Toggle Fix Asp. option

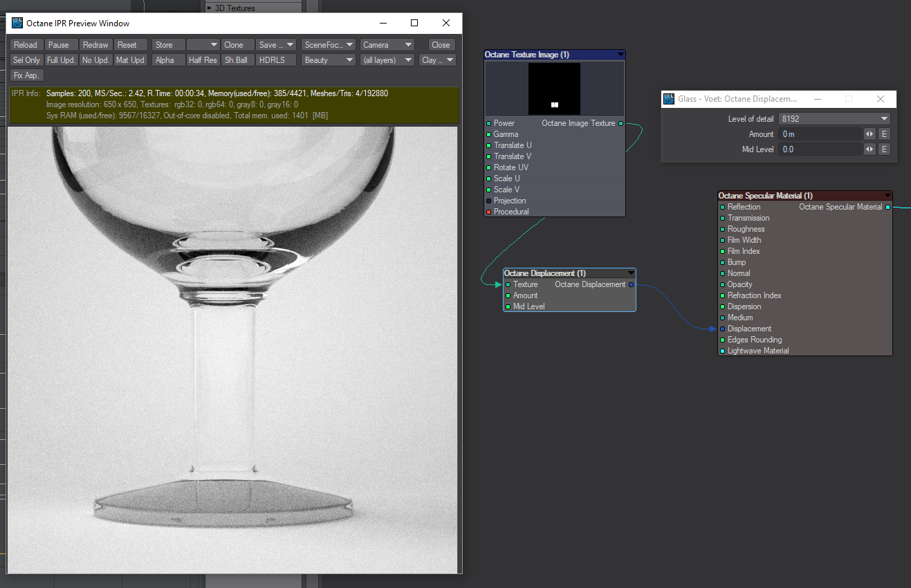click(27, 75)
